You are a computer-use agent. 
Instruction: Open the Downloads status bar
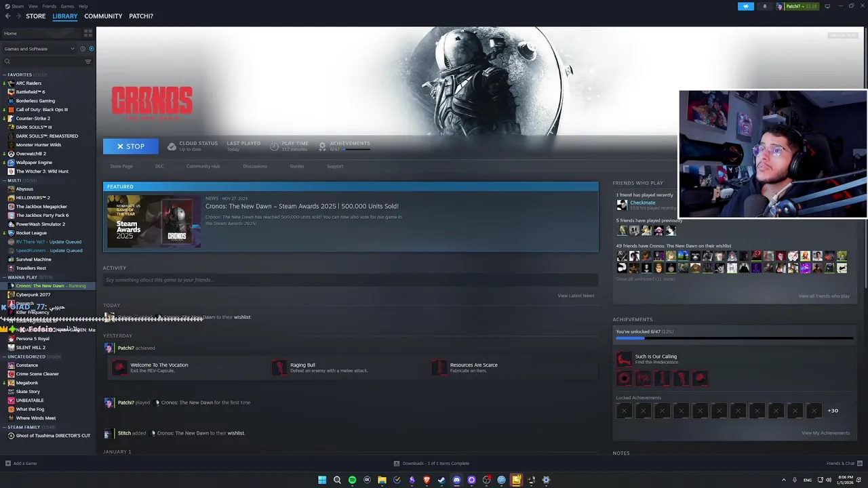[432, 464]
